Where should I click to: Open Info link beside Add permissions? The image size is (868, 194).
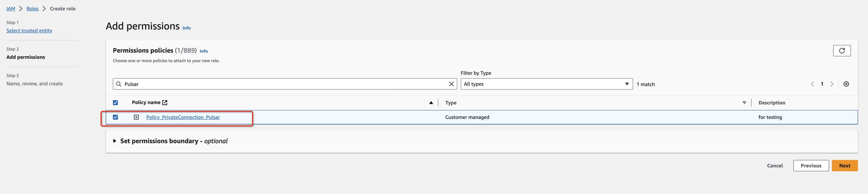186,28
